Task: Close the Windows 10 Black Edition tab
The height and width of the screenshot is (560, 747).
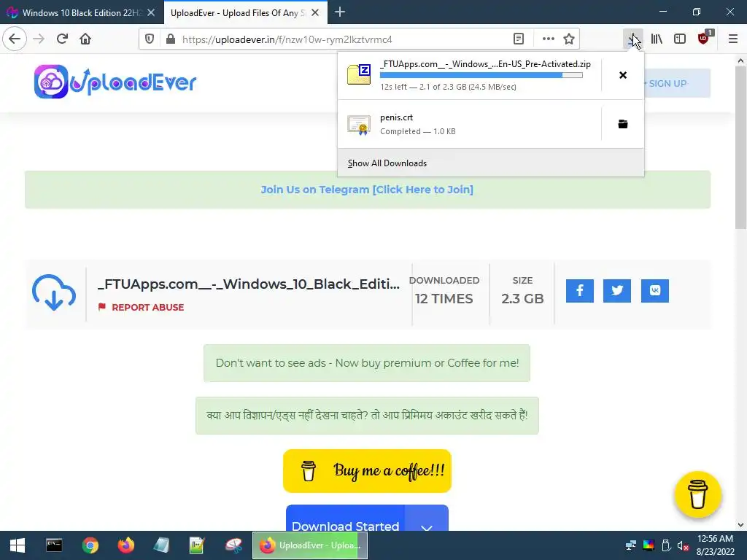Action: point(151,13)
